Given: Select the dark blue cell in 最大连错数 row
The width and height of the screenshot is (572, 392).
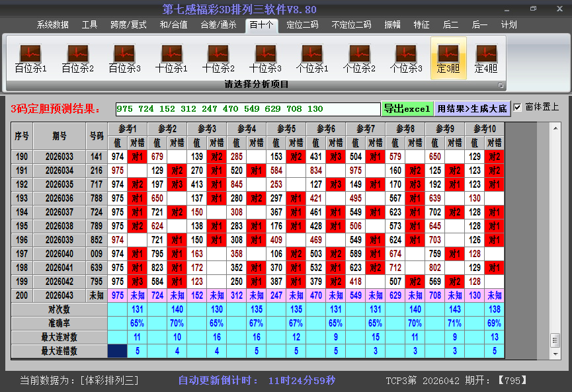Looking at the screenshot, I should 118,352.
